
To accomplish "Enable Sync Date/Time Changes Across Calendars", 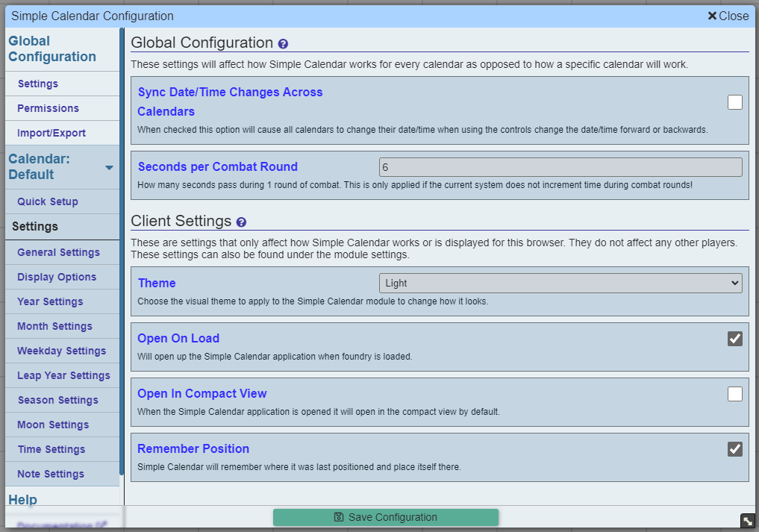I will click(x=735, y=102).
